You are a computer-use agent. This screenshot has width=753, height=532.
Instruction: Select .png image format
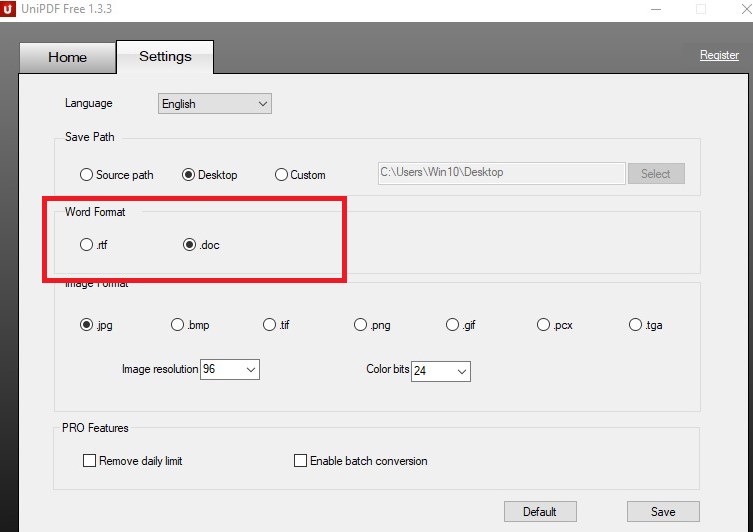click(372, 325)
